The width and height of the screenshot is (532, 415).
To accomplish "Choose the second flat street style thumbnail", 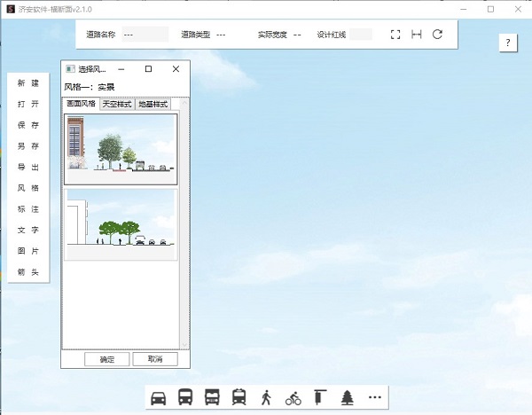I will (121, 223).
